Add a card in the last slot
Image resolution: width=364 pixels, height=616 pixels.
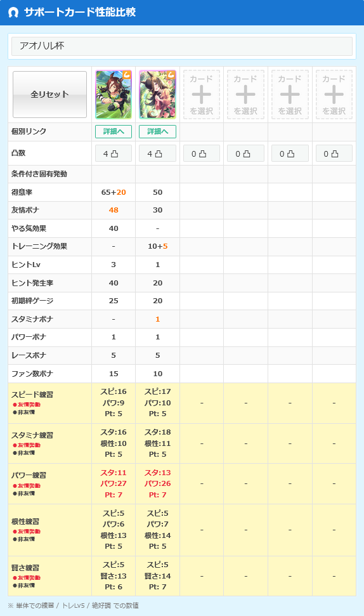(334, 95)
